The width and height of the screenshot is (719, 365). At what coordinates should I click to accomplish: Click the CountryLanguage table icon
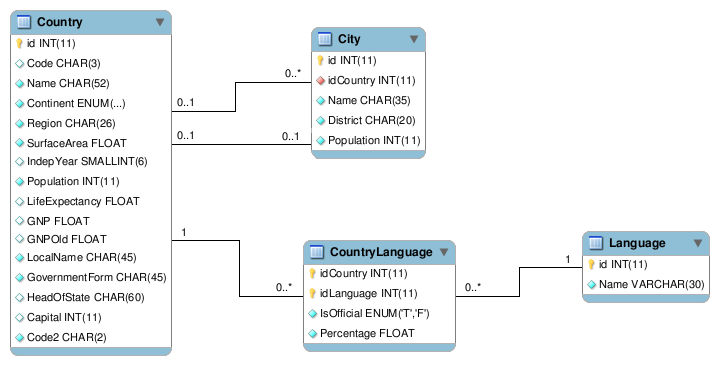point(317,252)
